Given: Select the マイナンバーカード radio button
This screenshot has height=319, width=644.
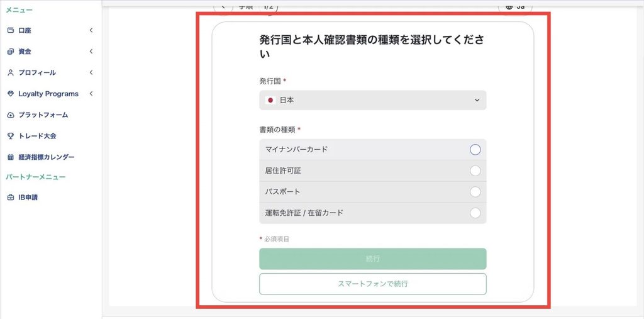Looking at the screenshot, I should (475, 150).
